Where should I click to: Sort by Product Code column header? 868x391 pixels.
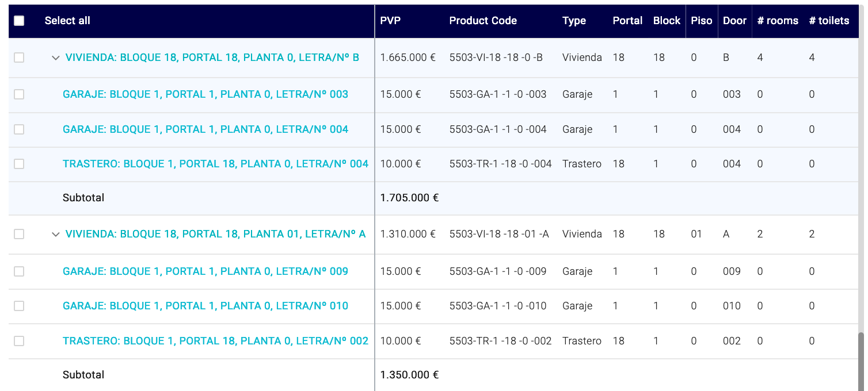coord(483,21)
